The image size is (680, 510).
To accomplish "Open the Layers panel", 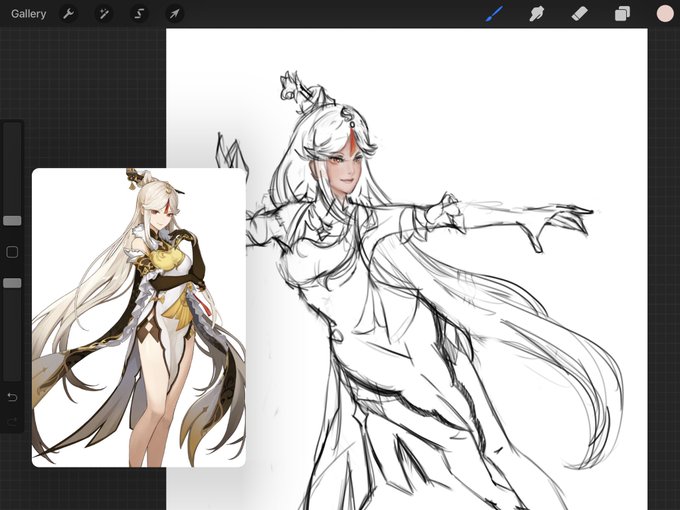I will 622,14.
